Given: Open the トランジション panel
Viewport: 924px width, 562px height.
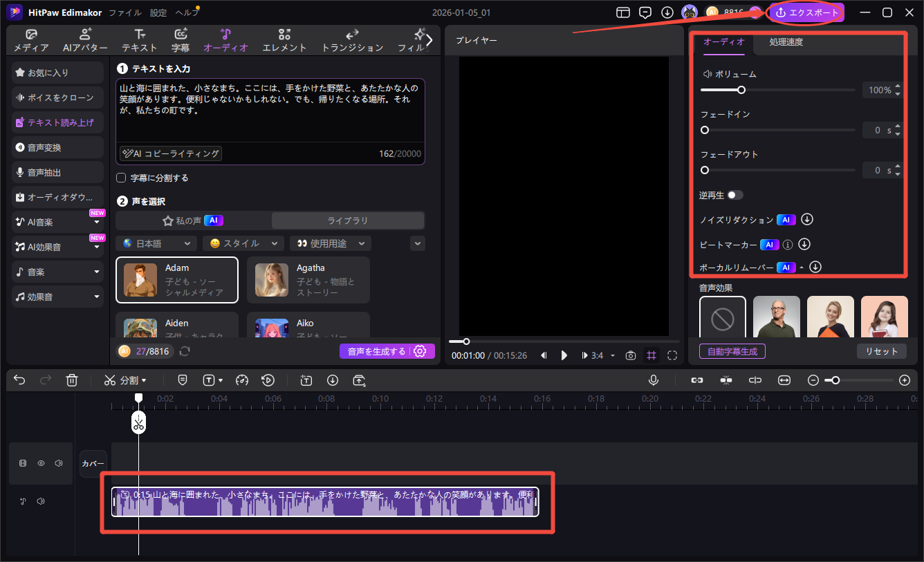Looking at the screenshot, I should [351, 40].
